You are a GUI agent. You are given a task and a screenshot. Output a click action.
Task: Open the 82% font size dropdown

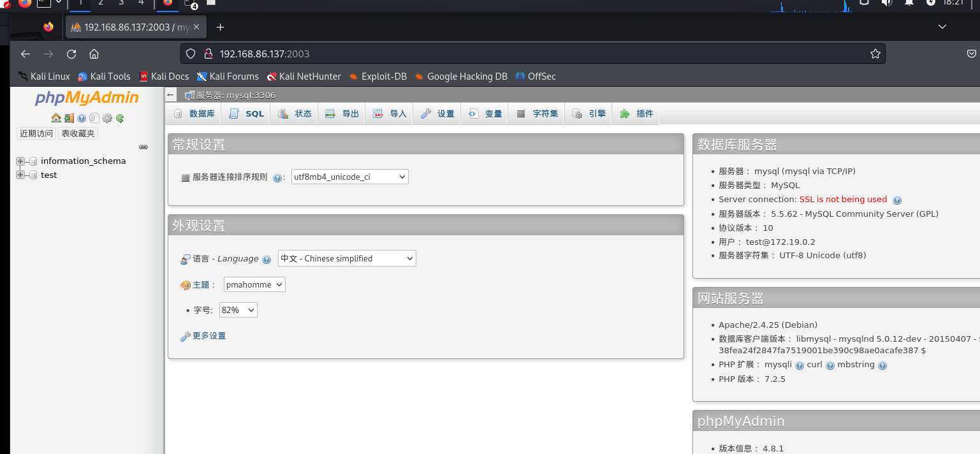[238, 310]
